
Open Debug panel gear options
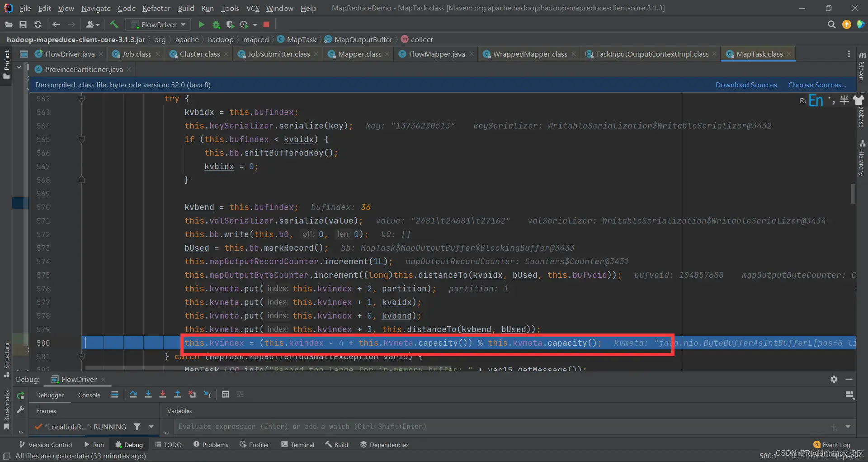pos(834,379)
